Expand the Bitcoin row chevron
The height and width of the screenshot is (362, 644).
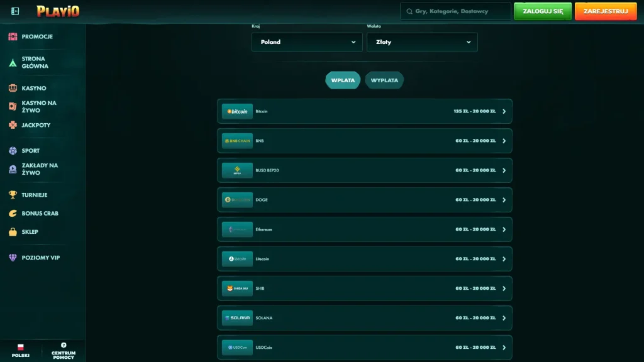[x=504, y=111]
